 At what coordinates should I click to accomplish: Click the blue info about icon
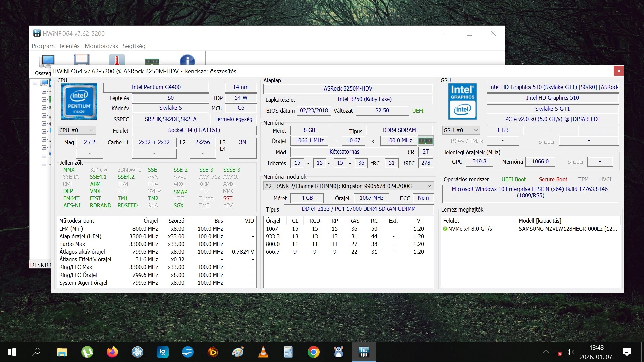[187, 60]
